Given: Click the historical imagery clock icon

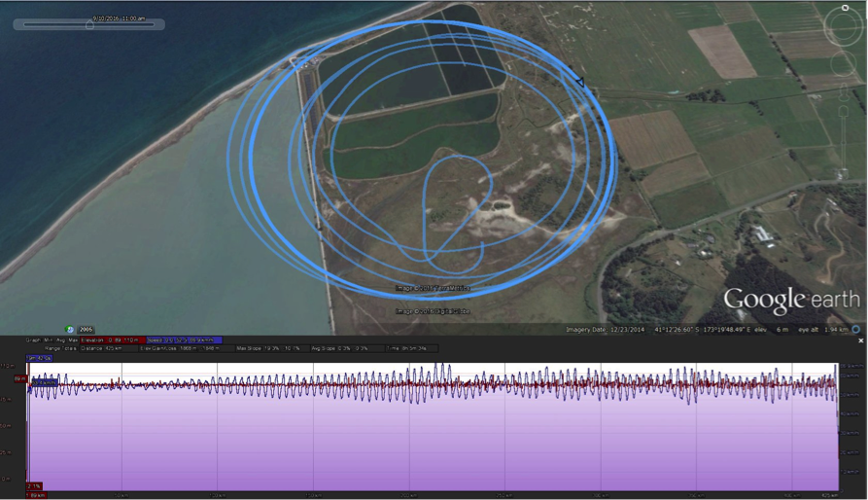Looking at the screenshot, I should click(x=70, y=330).
